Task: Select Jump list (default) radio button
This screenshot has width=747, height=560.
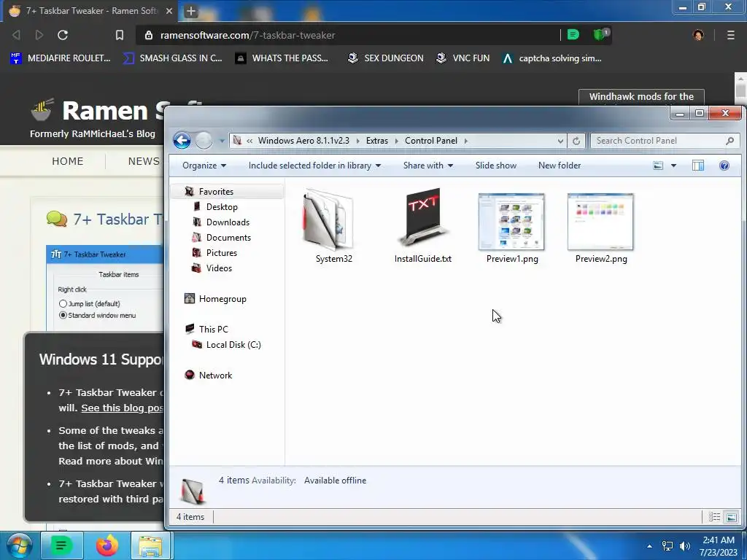Action: (x=63, y=303)
